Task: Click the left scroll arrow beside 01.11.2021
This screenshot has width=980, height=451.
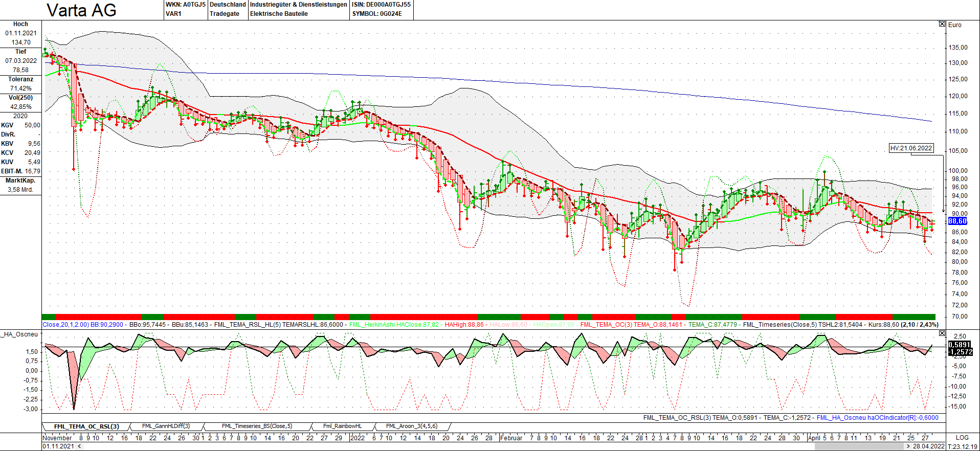Action: (x=79, y=446)
